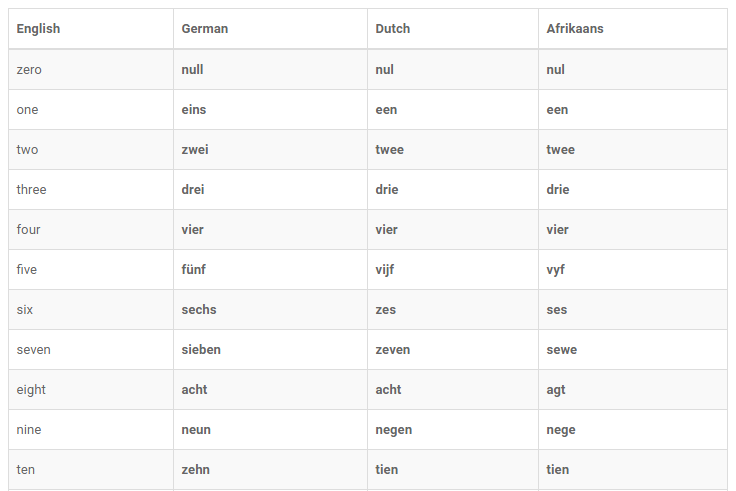Click the Afrikaans word 'agt'
This screenshot has height=491, width=736.
pos(555,390)
